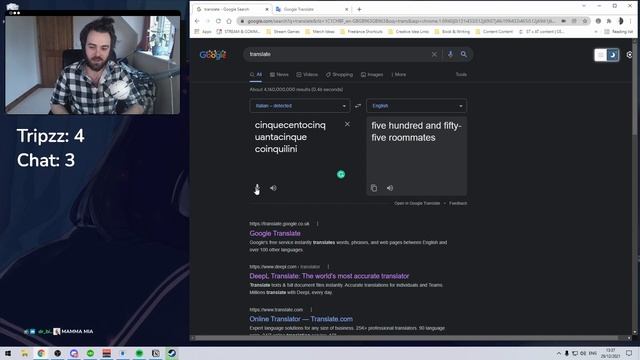
Task: Open the Chrome three-dot menu
Action: coord(631,21)
